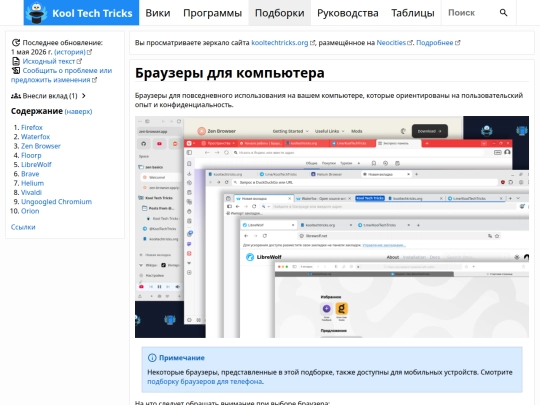The image size is (540, 405).
Task: Jump to Vivaldi in contents
Action: tap(31, 193)
